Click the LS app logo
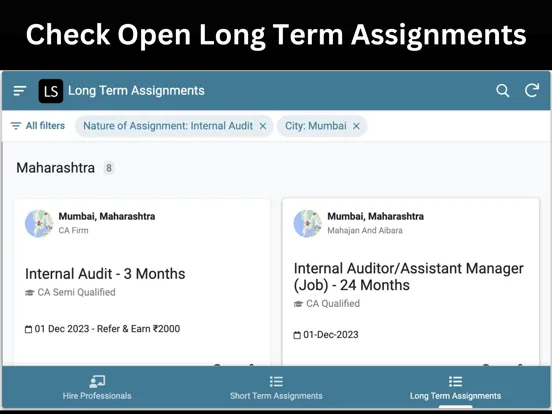Image resolution: width=552 pixels, height=414 pixels. tap(51, 91)
